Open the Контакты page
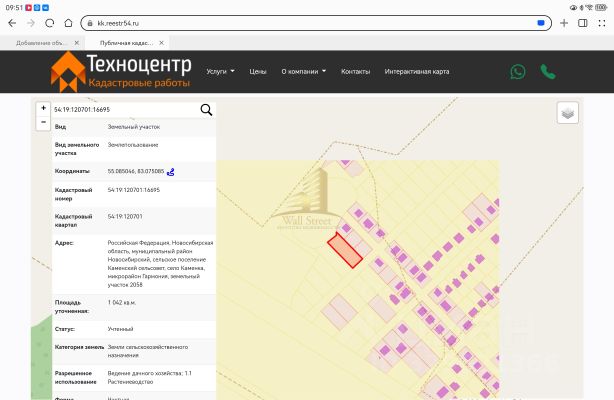 [355, 71]
